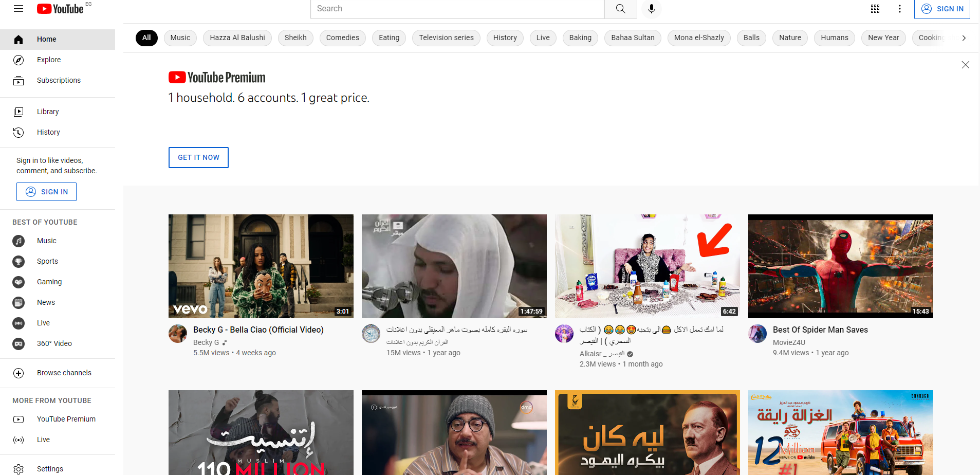Select the Television series chip
Screen dimensions: 980x475
446,38
